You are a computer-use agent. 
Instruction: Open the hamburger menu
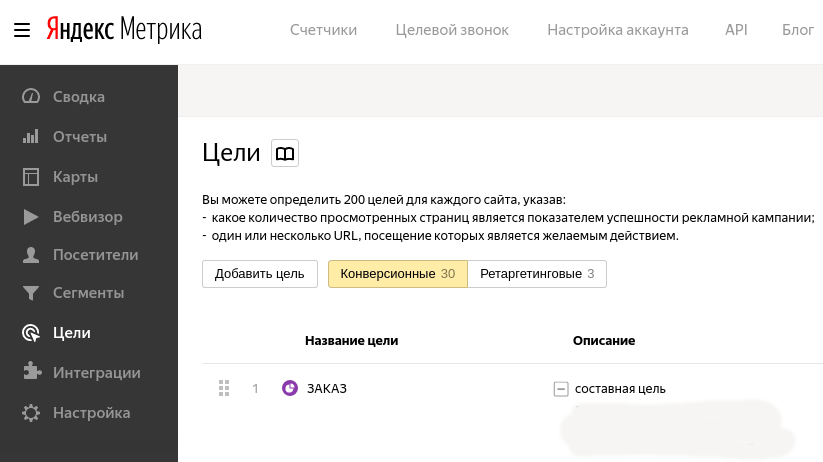click(22, 30)
